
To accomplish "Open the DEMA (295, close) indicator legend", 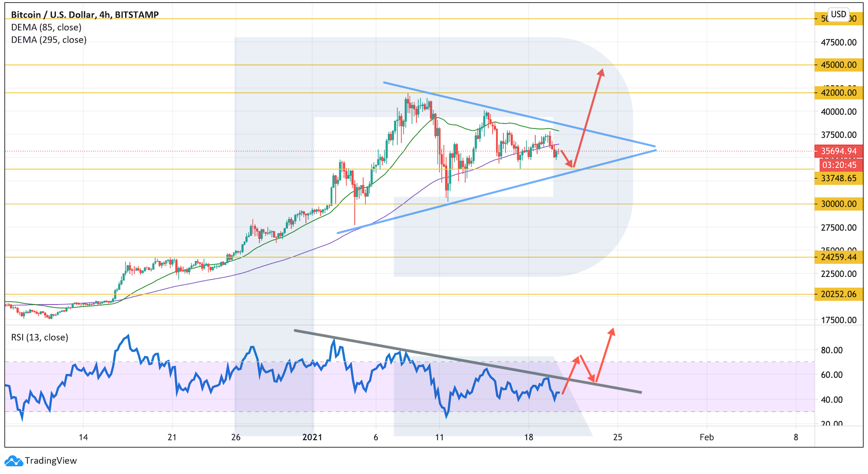I will [49, 40].
